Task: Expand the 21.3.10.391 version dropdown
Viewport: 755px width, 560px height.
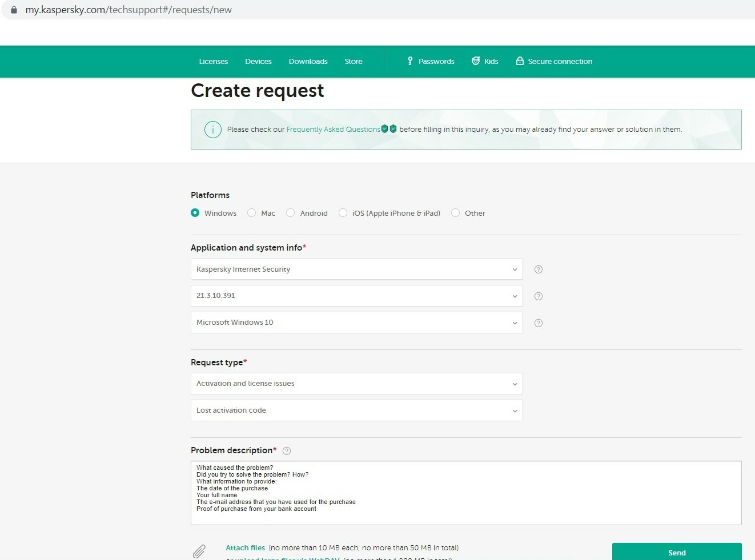Action: 356,296
